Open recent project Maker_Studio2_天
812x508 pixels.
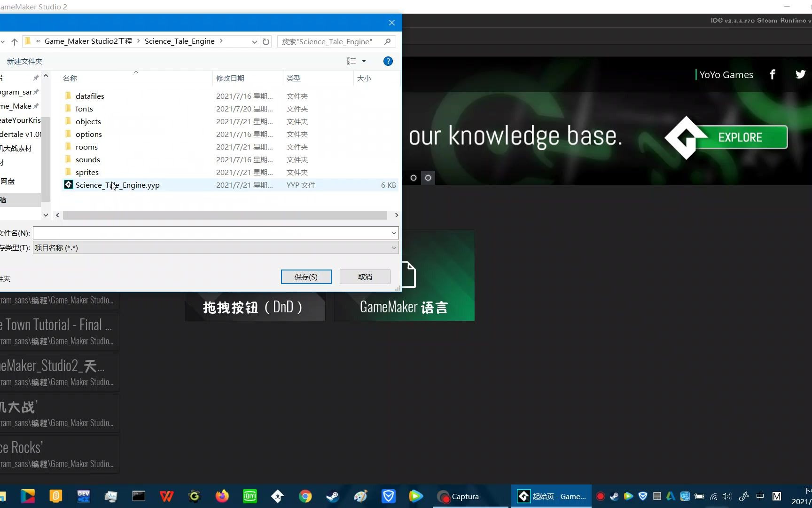click(x=59, y=373)
